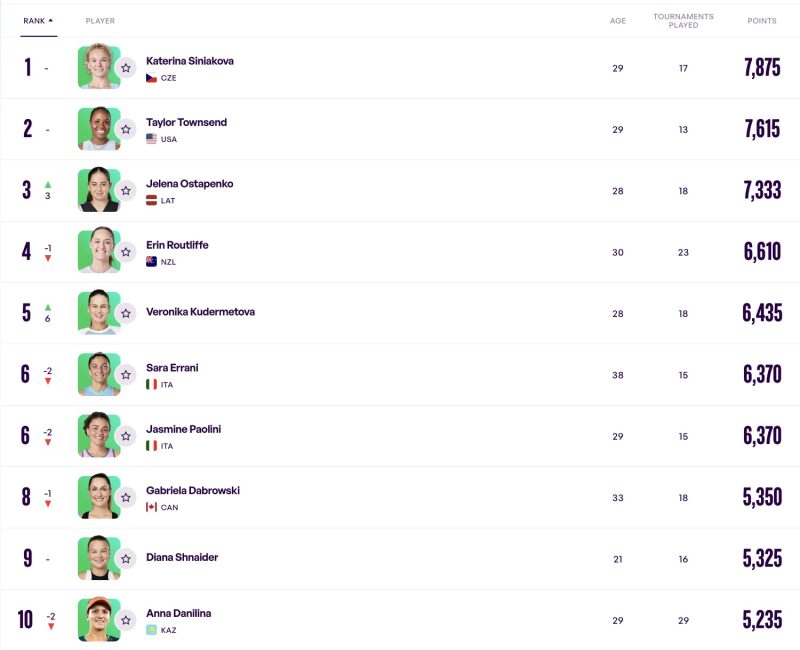Toggle favorite star for Taylor Townsend

[126, 129]
